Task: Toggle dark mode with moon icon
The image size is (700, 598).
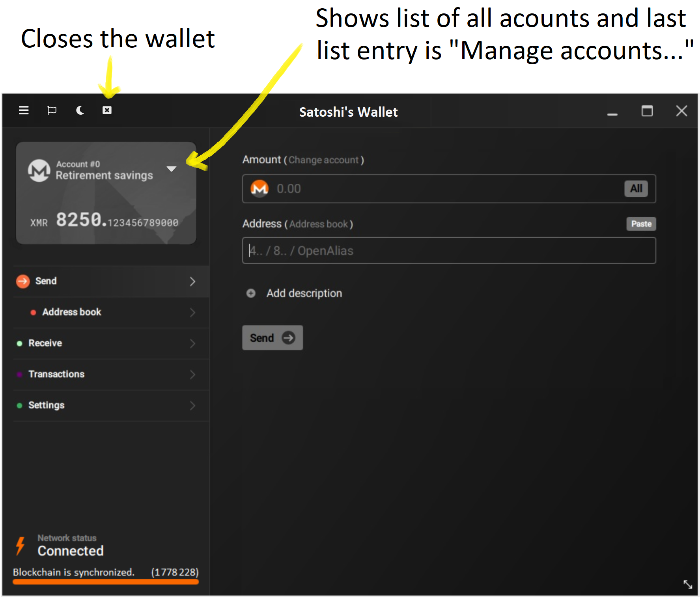Action: 80,110
